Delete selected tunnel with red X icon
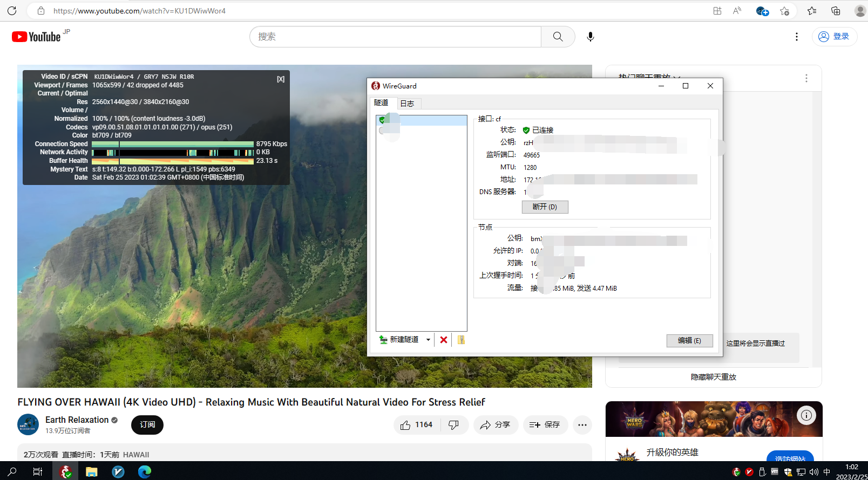868x480 pixels. point(443,340)
